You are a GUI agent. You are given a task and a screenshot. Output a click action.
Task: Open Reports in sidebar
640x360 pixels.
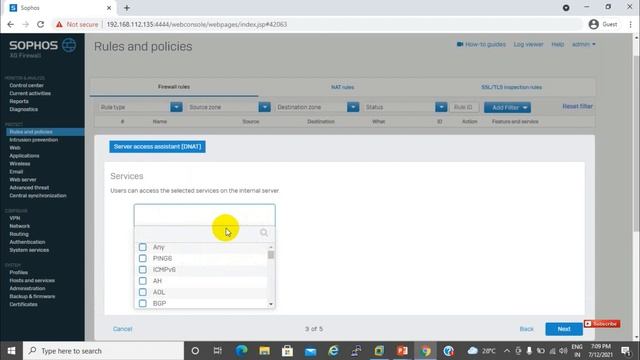pos(19,101)
